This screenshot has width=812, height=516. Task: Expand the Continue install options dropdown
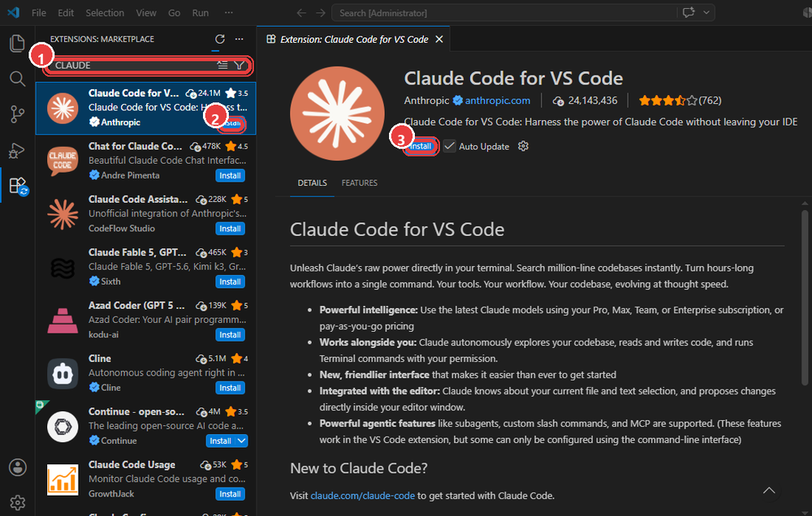[x=242, y=441]
